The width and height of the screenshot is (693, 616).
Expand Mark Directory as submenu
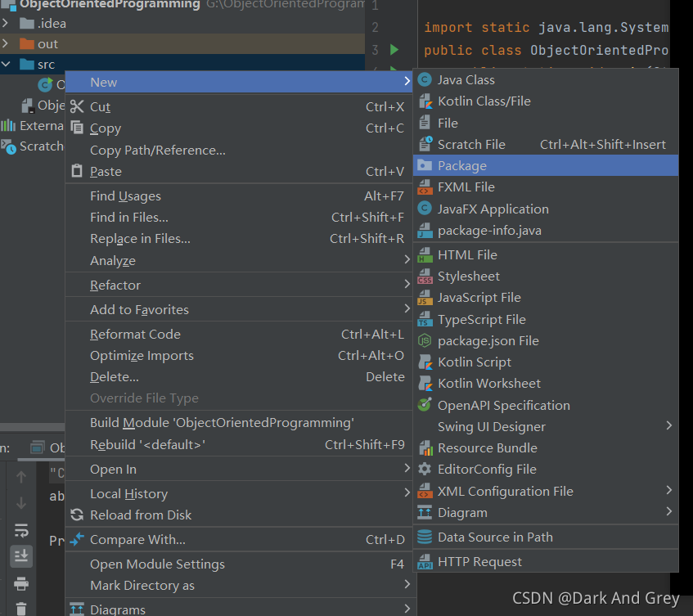(239, 586)
